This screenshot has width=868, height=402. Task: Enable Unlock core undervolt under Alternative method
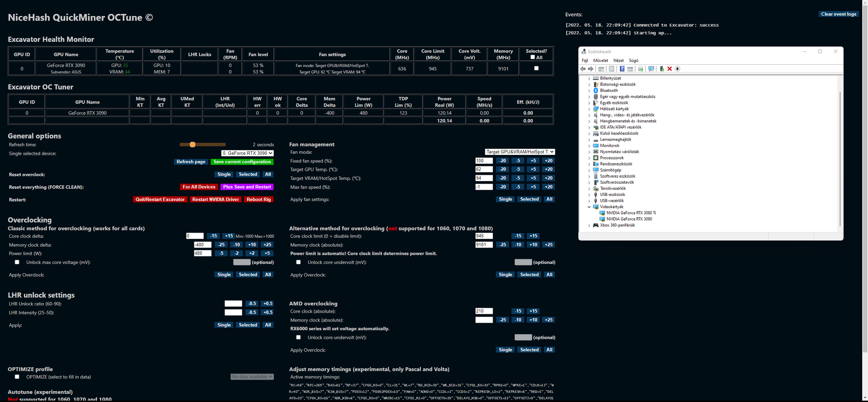coord(298,262)
